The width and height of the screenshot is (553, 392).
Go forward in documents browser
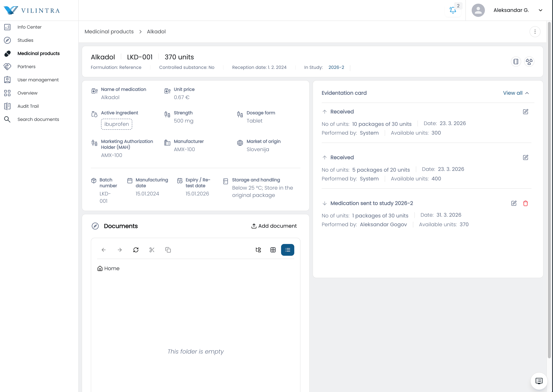(x=120, y=250)
